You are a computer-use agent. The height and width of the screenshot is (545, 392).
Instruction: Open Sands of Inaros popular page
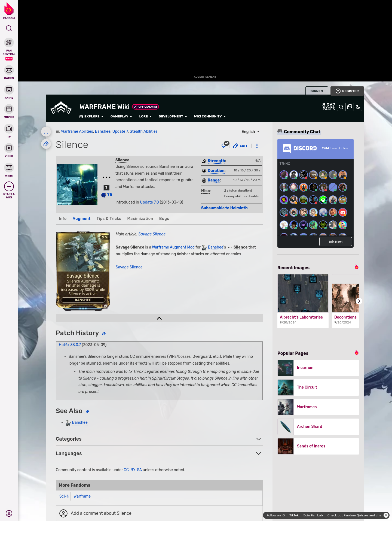318,446
